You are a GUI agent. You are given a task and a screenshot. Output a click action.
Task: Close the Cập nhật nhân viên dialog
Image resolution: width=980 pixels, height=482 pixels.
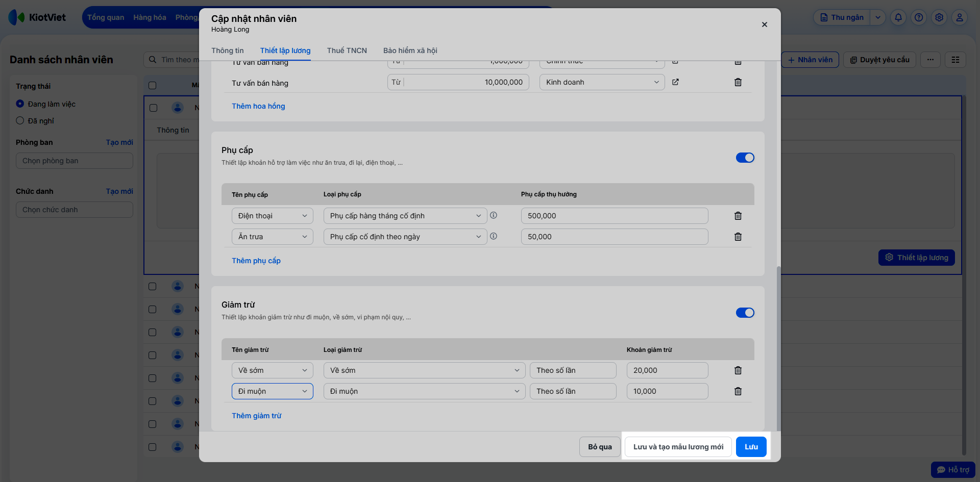764,24
